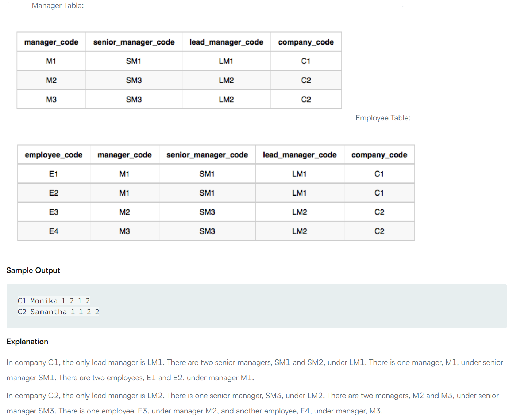Click SM3 in the E3 row
The image size is (509, 420).
click(x=207, y=212)
